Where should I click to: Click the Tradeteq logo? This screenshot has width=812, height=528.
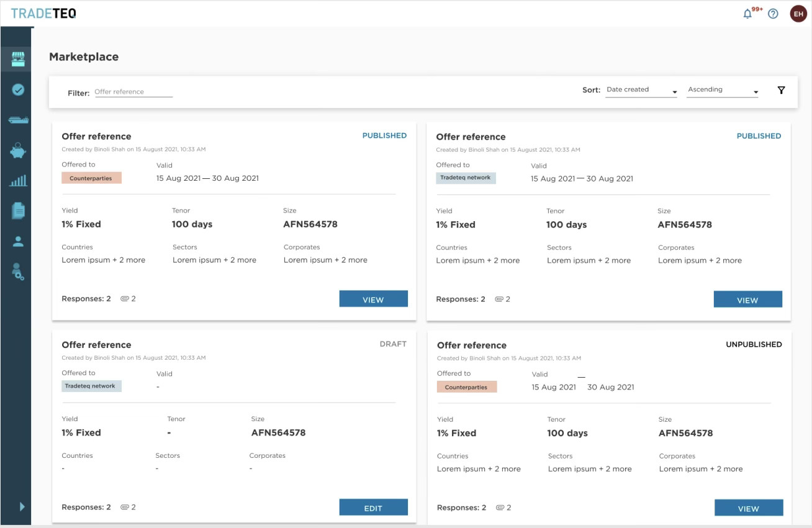[x=43, y=14]
